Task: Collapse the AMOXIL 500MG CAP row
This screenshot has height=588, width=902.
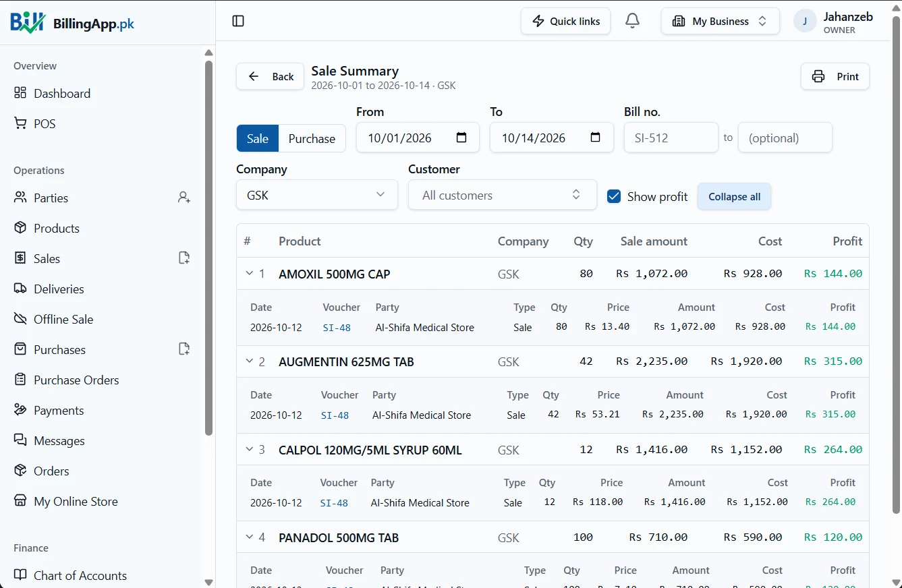Action: pyautogui.click(x=250, y=273)
